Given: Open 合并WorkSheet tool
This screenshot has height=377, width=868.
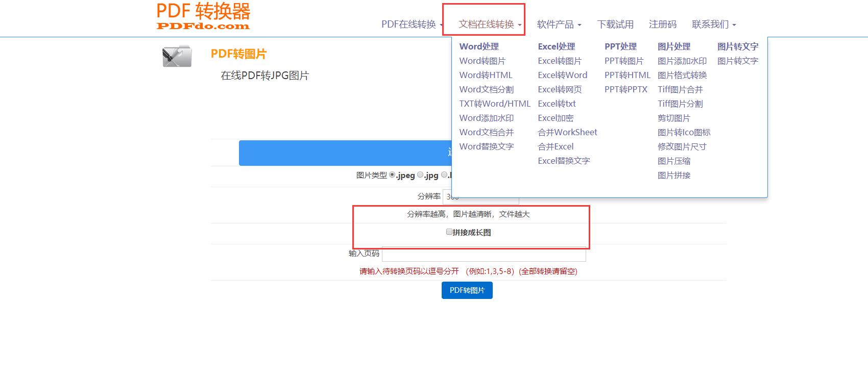Looking at the screenshot, I should pyautogui.click(x=567, y=132).
